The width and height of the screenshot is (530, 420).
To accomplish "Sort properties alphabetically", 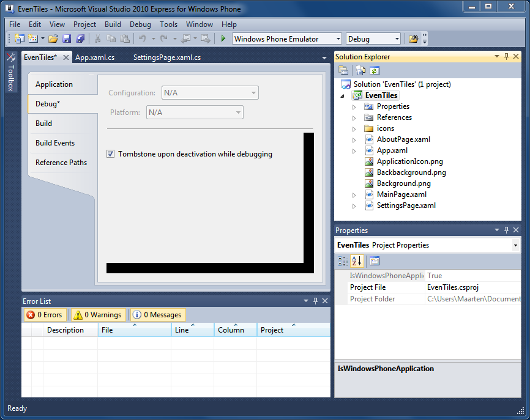I will pos(357,261).
